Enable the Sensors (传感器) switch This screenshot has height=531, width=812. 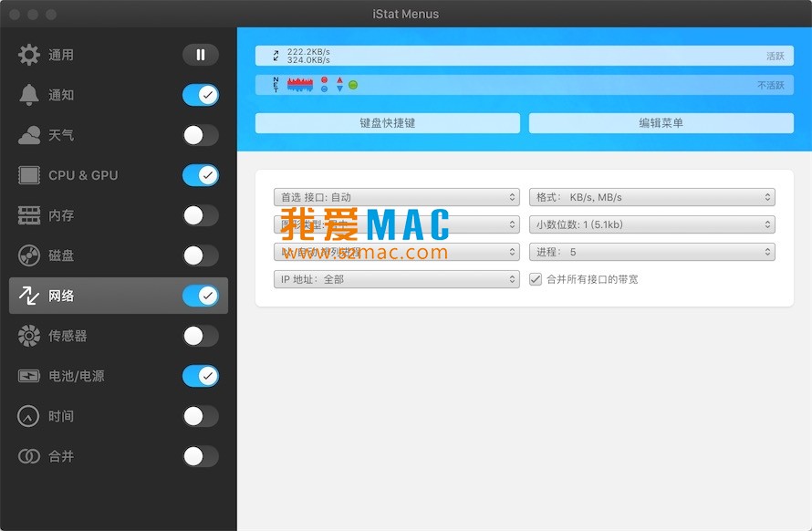point(201,336)
